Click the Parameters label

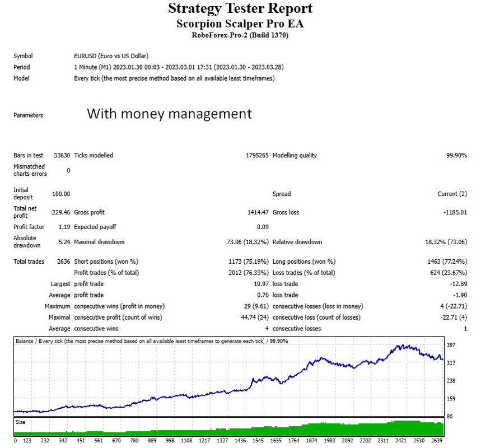point(28,115)
